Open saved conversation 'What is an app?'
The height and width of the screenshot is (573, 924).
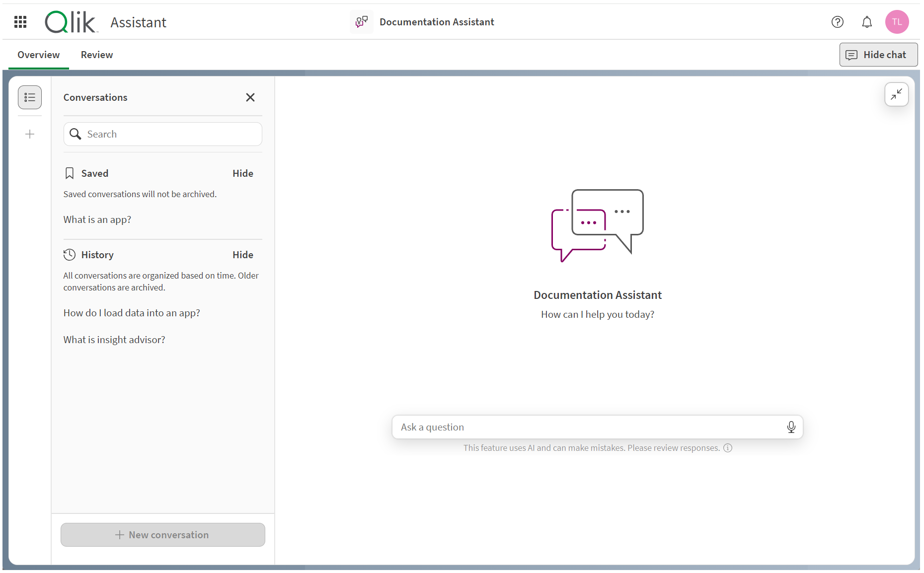click(x=97, y=219)
